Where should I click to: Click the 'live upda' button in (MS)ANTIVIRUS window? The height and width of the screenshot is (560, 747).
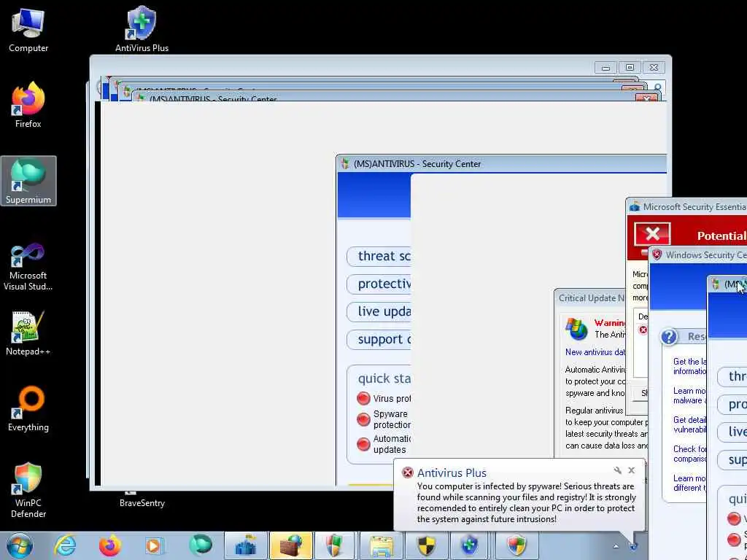(x=379, y=311)
